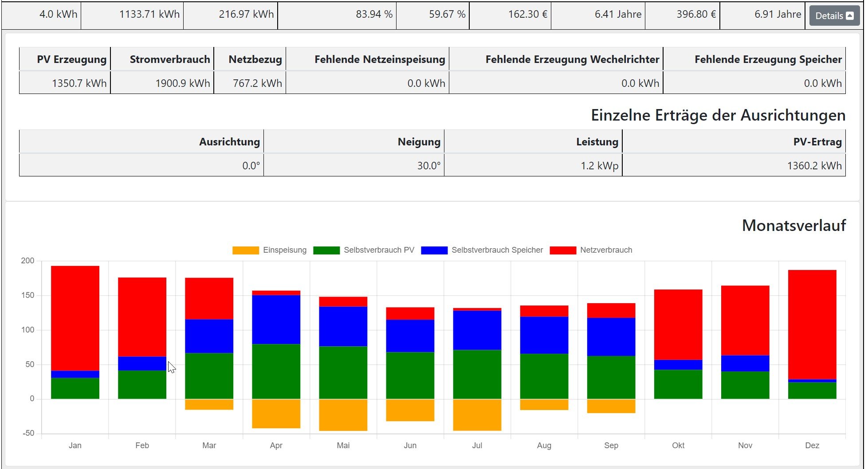This screenshot has width=868, height=469.
Task: Select the red Netzverbrauch bar for Dez
Action: pyautogui.click(x=812, y=324)
